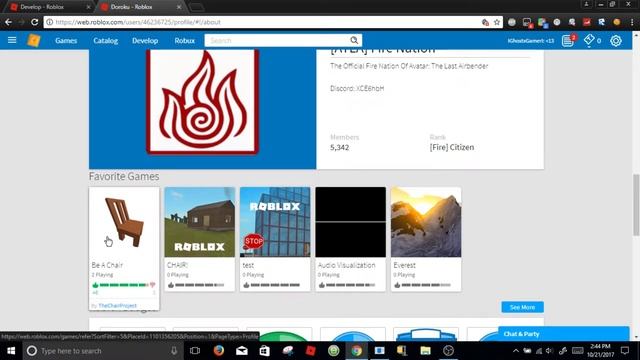The image size is (640, 360).
Task: Click the account username in header
Action: 531,40
